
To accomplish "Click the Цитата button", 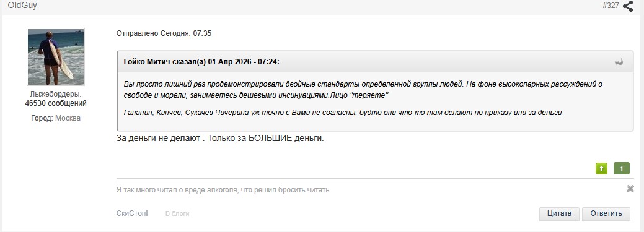I will pyautogui.click(x=559, y=213).
